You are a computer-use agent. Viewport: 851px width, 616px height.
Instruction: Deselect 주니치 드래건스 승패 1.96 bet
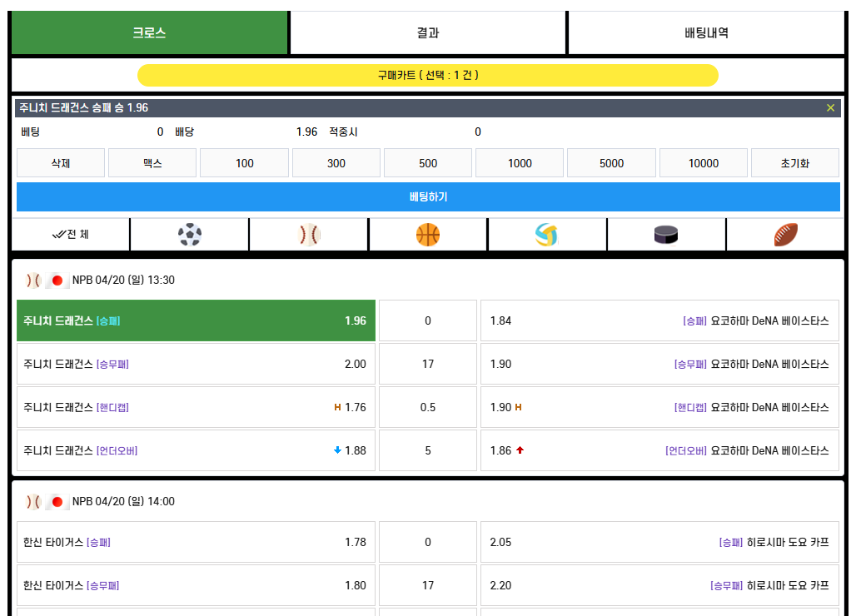coord(196,320)
